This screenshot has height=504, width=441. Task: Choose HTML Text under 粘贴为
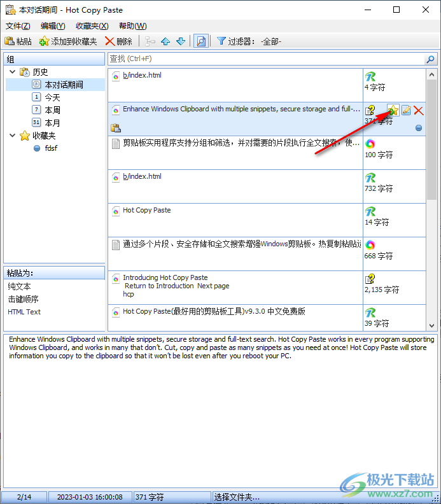[24, 312]
